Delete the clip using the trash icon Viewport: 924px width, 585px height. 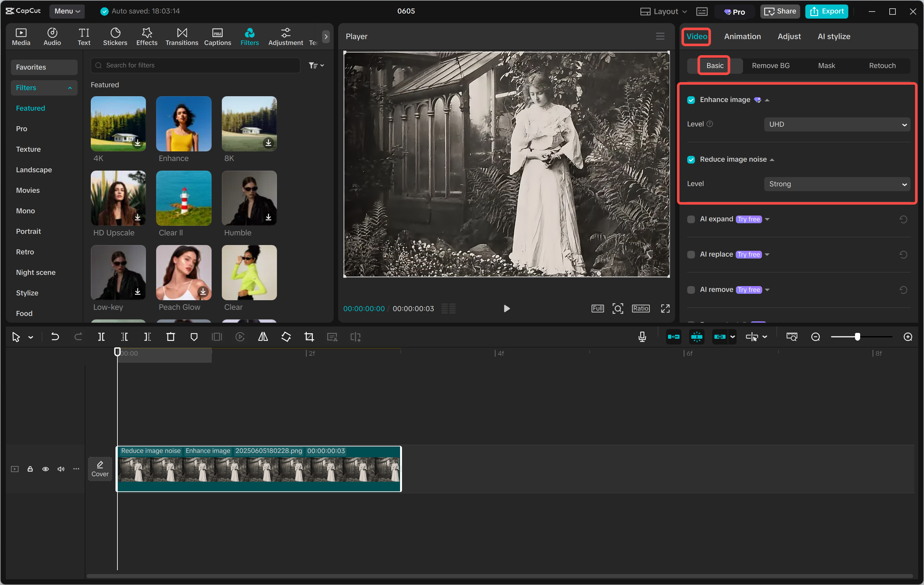tap(171, 337)
